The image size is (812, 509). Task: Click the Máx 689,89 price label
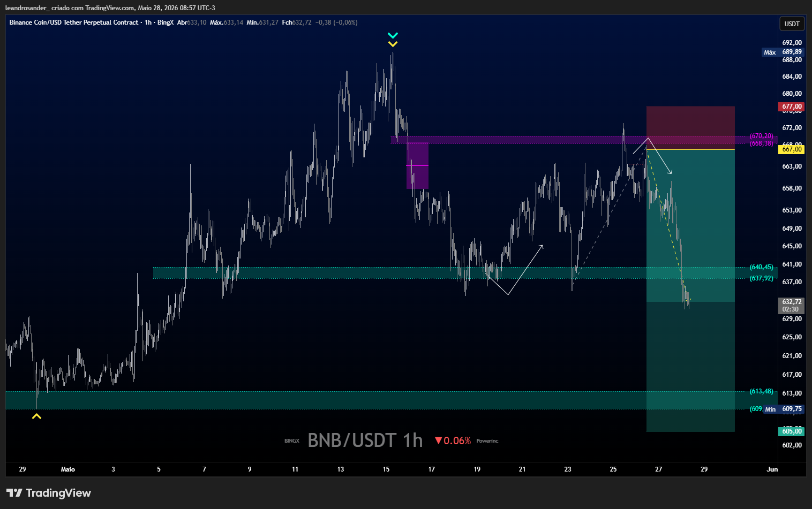click(783, 52)
